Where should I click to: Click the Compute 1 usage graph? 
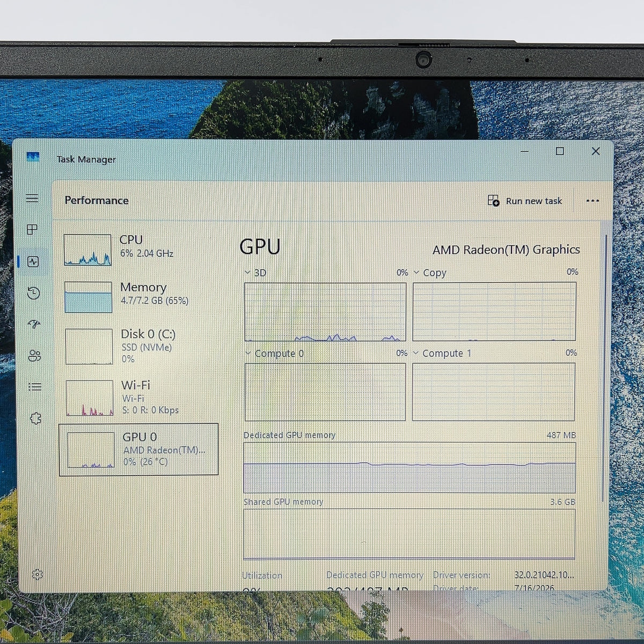[493, 392]
